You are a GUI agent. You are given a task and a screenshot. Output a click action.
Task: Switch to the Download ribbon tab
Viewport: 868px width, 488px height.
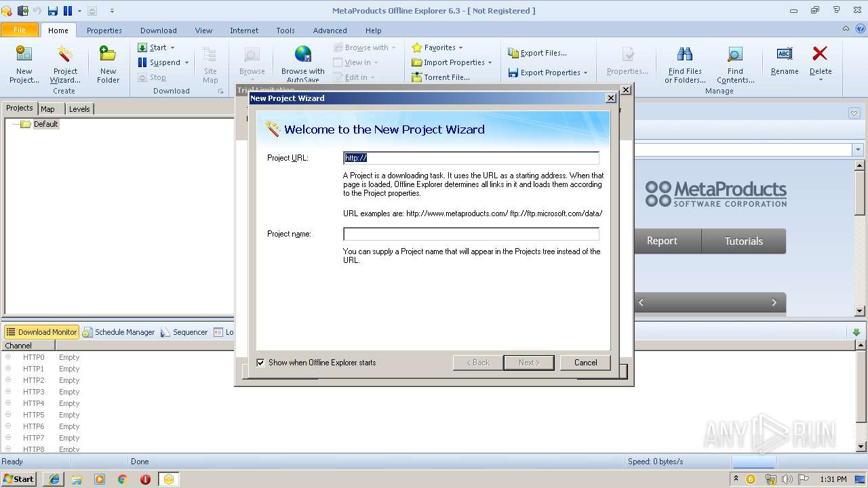(159, 30)
